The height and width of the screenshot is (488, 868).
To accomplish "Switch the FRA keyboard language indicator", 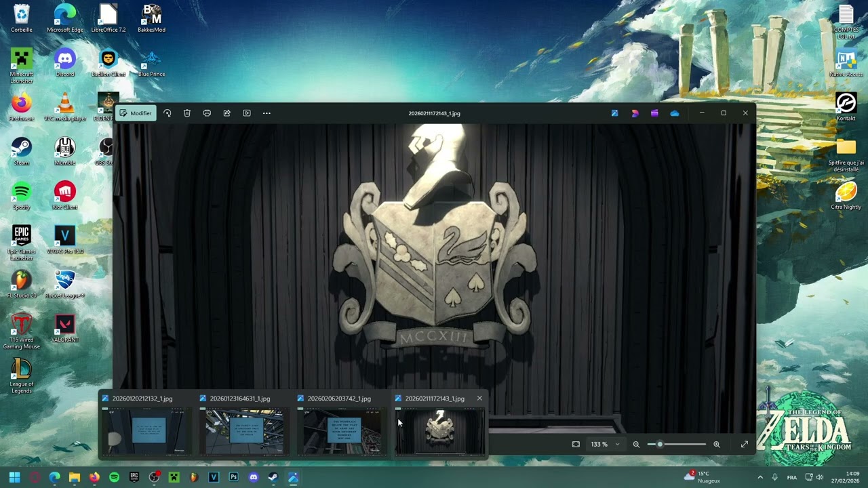I will 792,477.
